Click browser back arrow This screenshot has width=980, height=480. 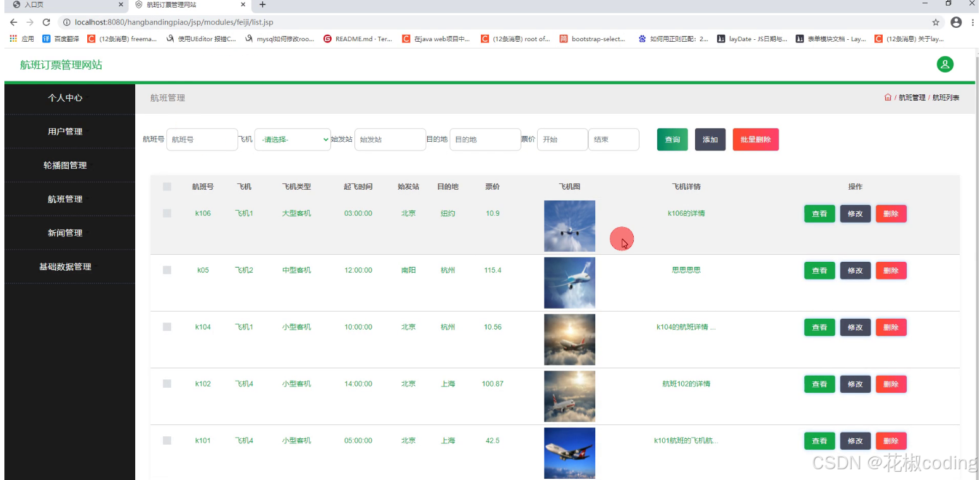(13, 22)
